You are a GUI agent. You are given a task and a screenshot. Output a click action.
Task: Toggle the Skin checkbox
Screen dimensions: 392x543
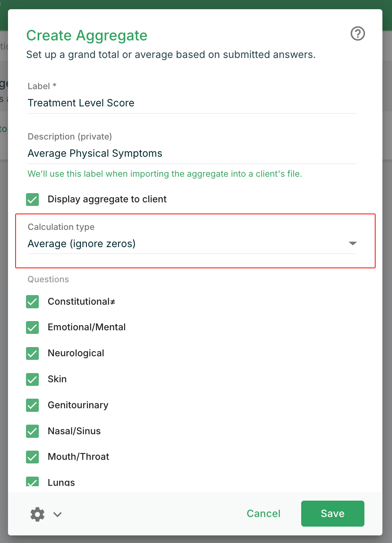coord(32,379)
